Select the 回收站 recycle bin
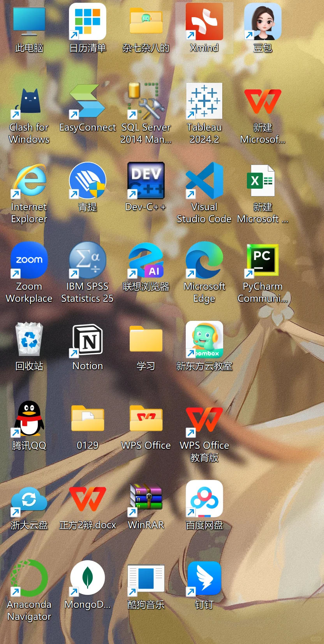 (x=29, y=340)
